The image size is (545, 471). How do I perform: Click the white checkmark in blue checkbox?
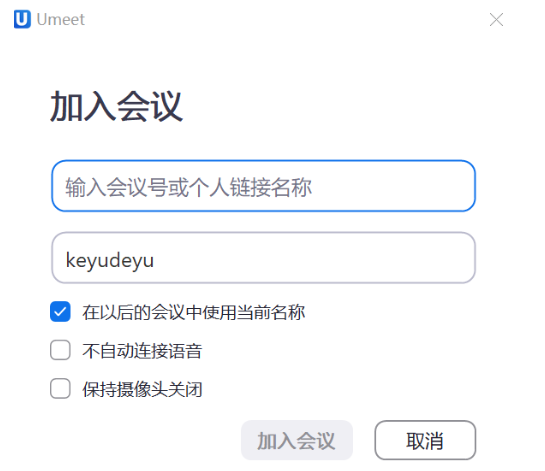click(60, 312)
